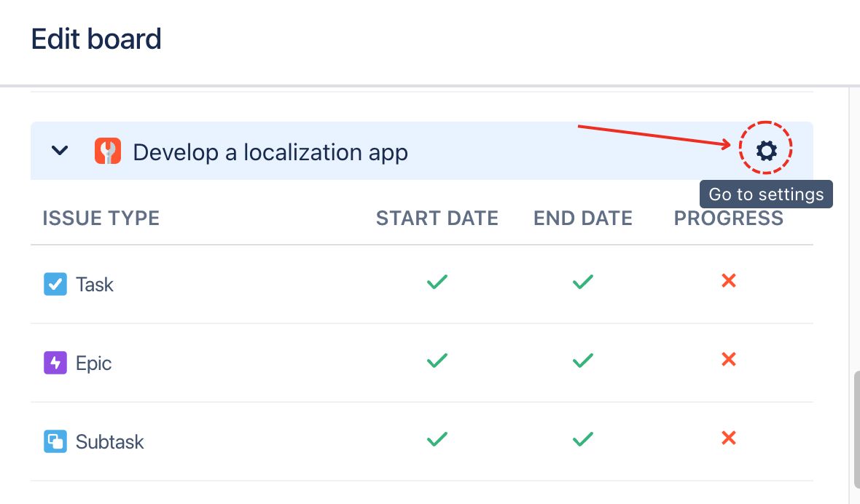Click the green check under Start Date for Subtask
The height and width of the screenshot is (504, 860).
437,439
